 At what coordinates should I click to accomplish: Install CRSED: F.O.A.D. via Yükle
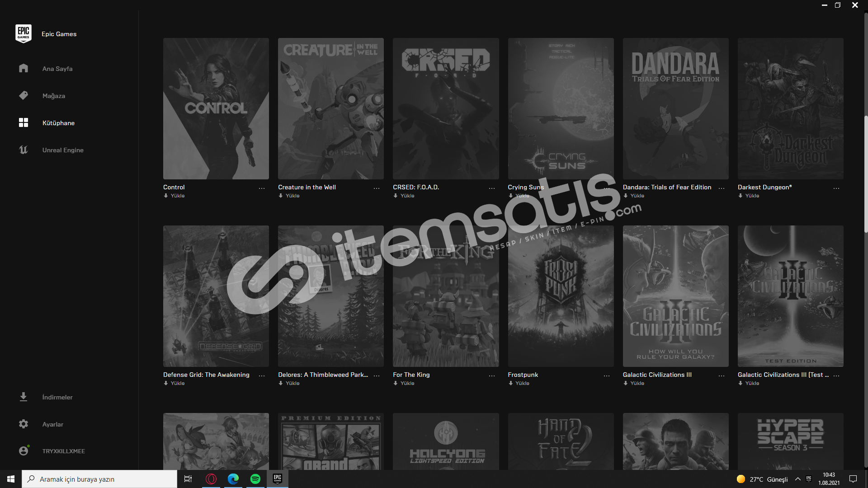(404, 196)
